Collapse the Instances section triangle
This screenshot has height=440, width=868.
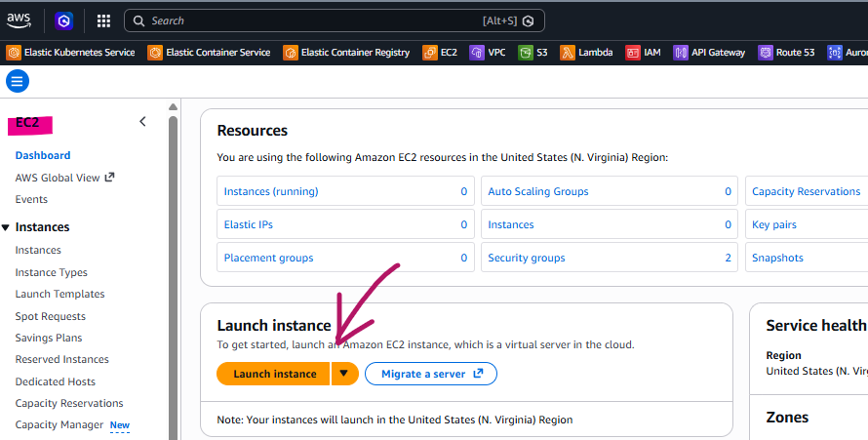point(6,227)
